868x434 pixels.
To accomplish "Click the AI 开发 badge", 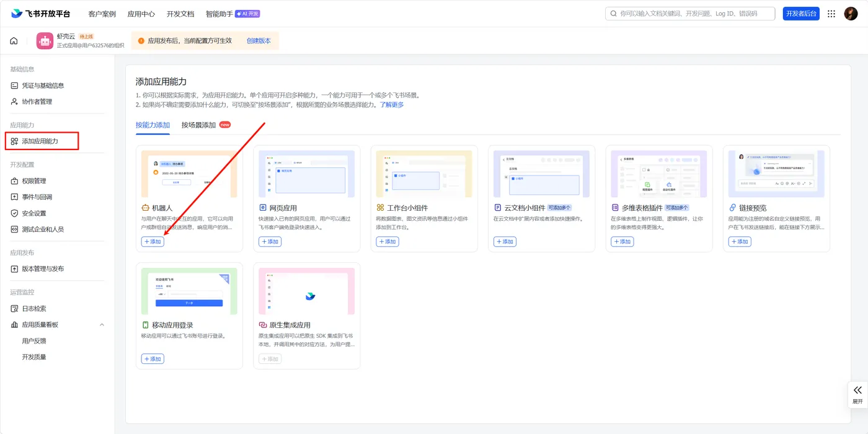I will pos(247,14).
